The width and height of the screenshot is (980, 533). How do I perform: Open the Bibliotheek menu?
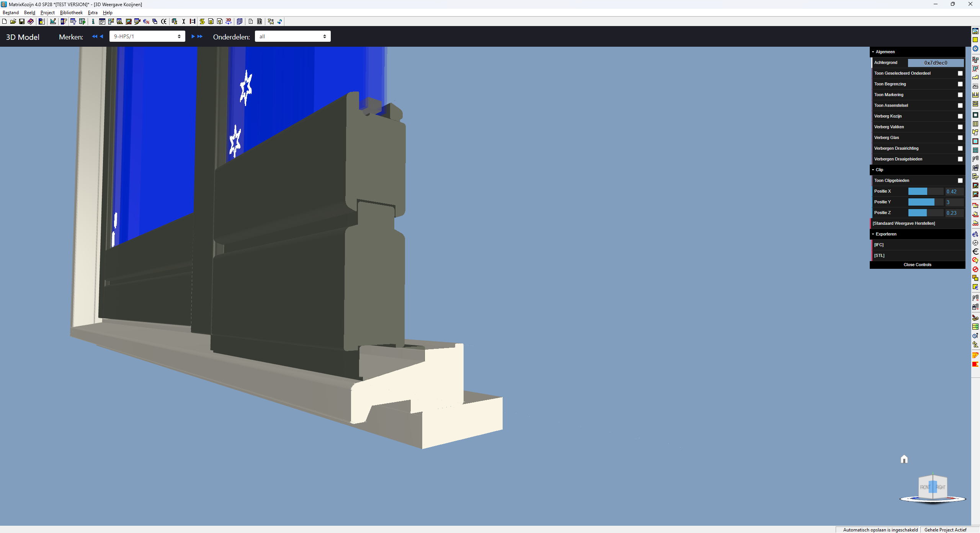tap(71, 13)
